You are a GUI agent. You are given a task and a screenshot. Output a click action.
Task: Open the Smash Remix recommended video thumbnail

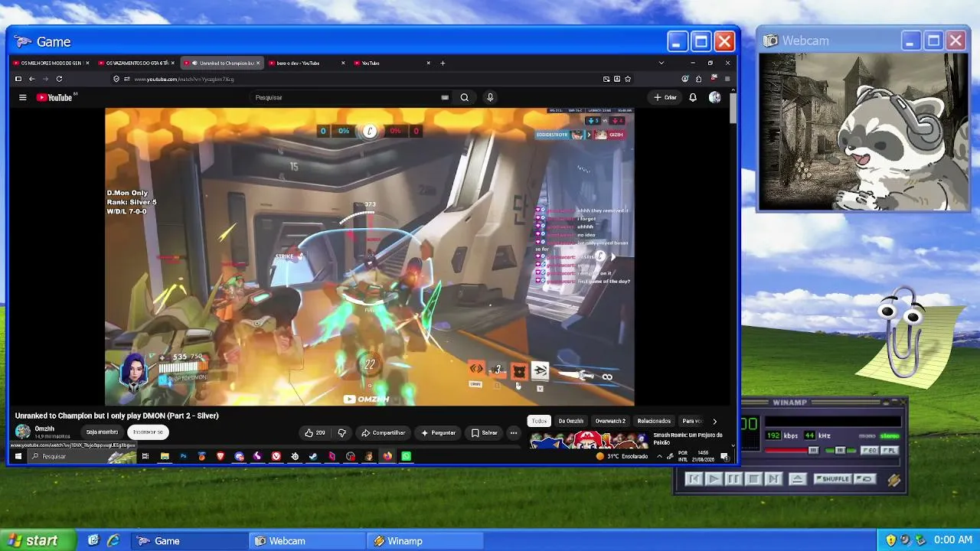(589, 440)
